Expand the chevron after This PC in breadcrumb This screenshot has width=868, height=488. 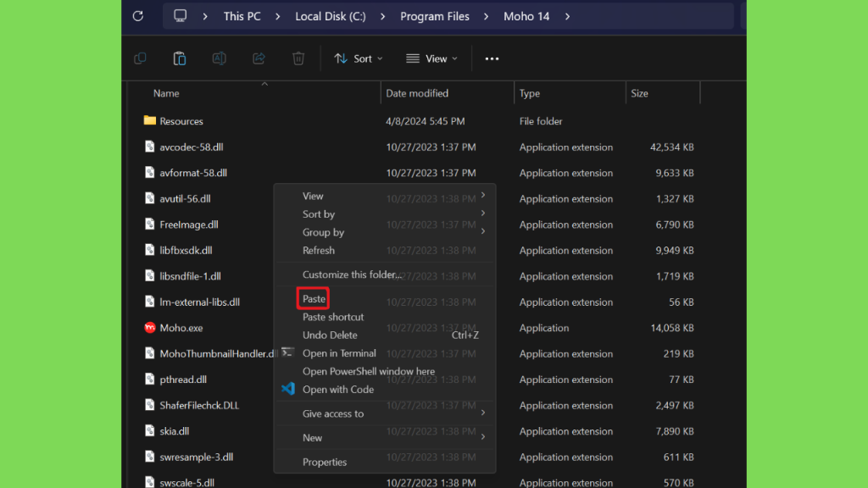click(x=277, y=17)
